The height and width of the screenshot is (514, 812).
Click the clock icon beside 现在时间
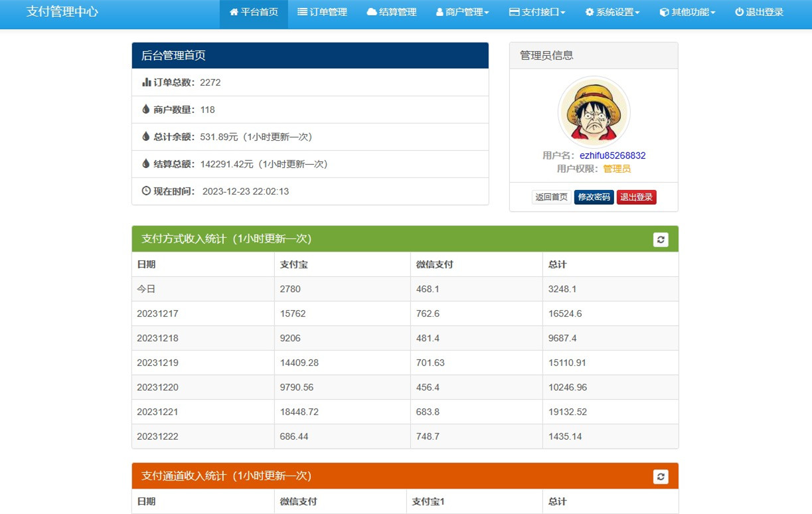(147, 191)
